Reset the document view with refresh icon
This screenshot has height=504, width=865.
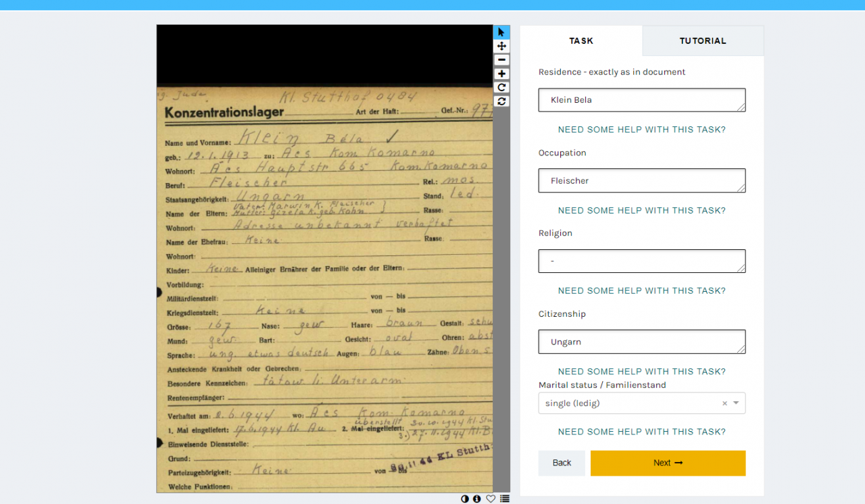click(x=501, y=101)
